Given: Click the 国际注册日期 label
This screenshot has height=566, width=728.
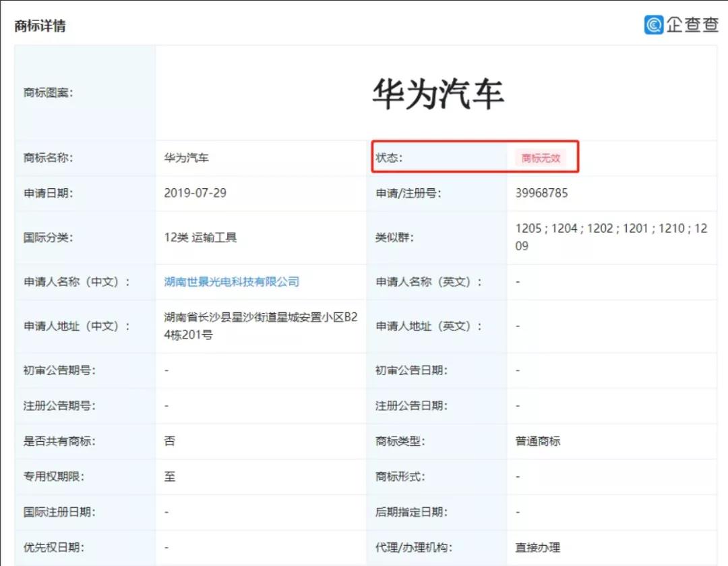Looking at the screenshot, I should point(59,512).
